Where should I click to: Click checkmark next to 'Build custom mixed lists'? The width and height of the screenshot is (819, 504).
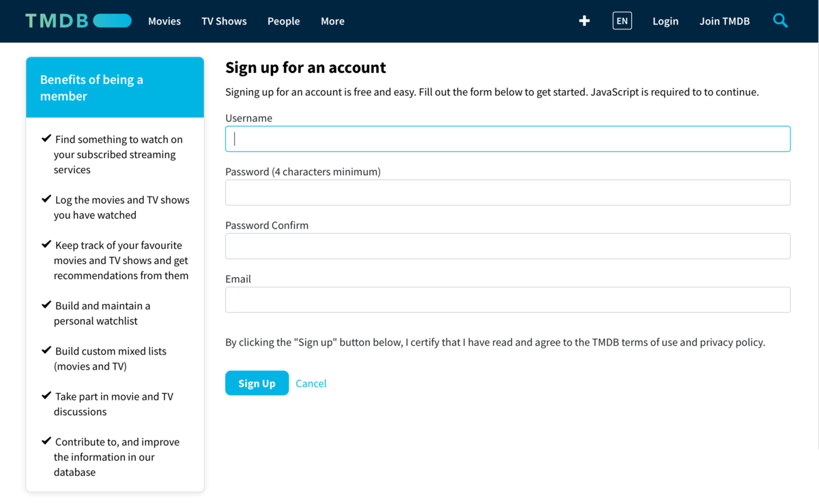click(46, 351)
